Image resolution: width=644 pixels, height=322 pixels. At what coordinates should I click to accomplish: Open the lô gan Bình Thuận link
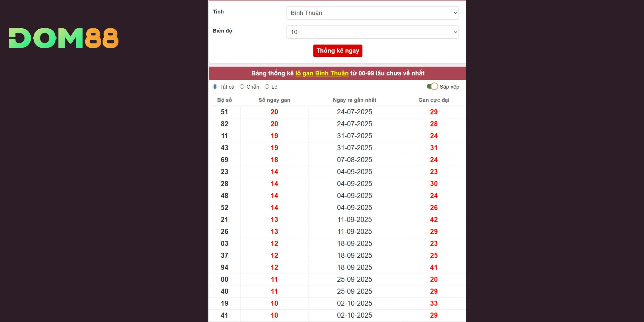click(322, 73)
